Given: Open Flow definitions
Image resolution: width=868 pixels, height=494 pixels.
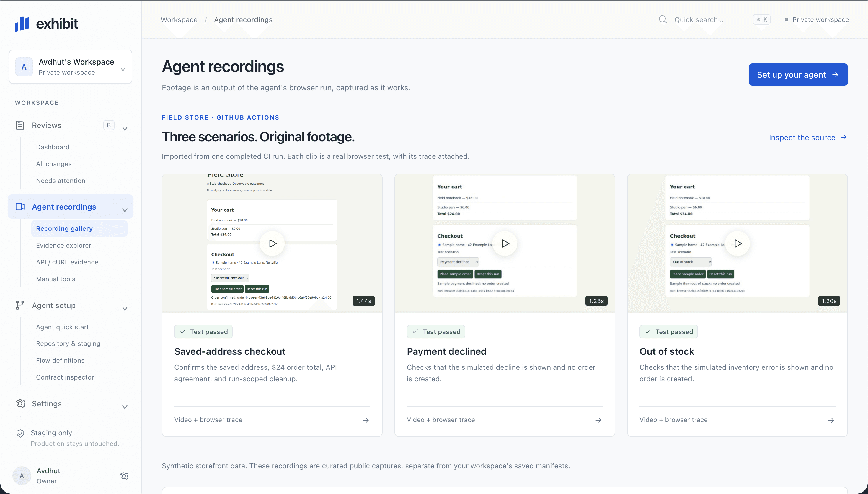Looking at the screenshot, I should 60,360.
